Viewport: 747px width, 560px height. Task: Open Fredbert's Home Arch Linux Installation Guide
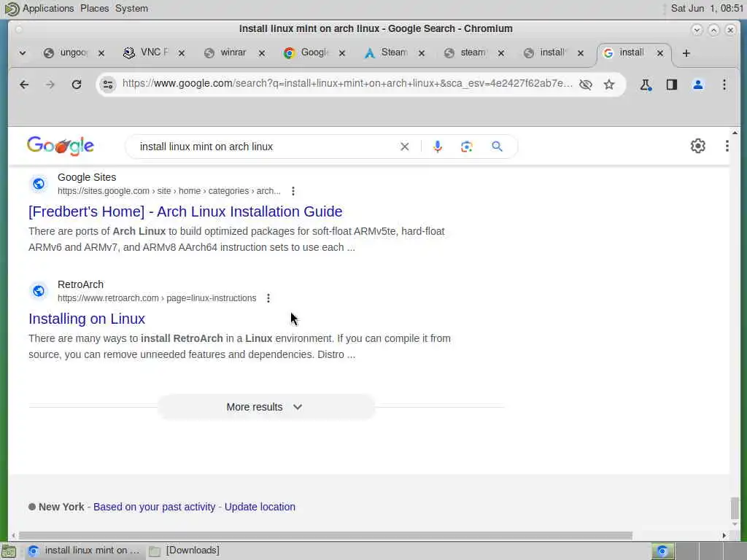point(185,211)
